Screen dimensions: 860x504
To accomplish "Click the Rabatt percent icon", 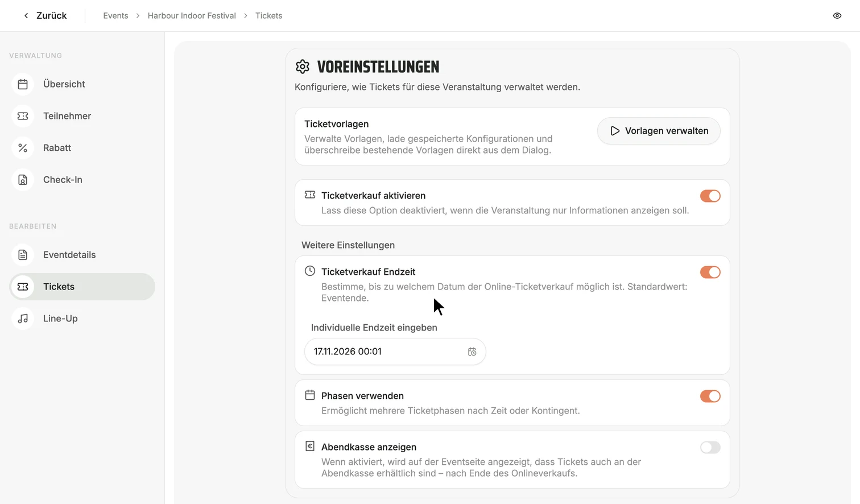I will (x=23, y=148).
